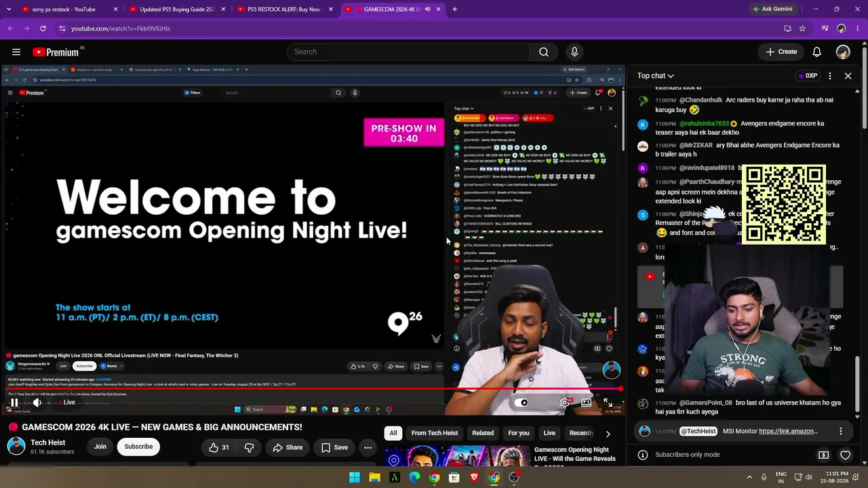Select the All filter chip
The width and height of the screenshot is (868, 488).
tap(393, 433)
